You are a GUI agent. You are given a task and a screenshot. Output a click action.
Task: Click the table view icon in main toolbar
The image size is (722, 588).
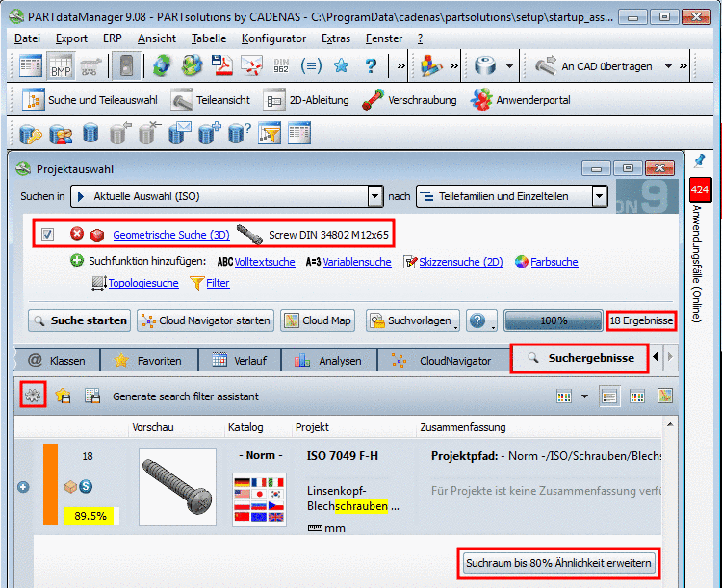31,65
